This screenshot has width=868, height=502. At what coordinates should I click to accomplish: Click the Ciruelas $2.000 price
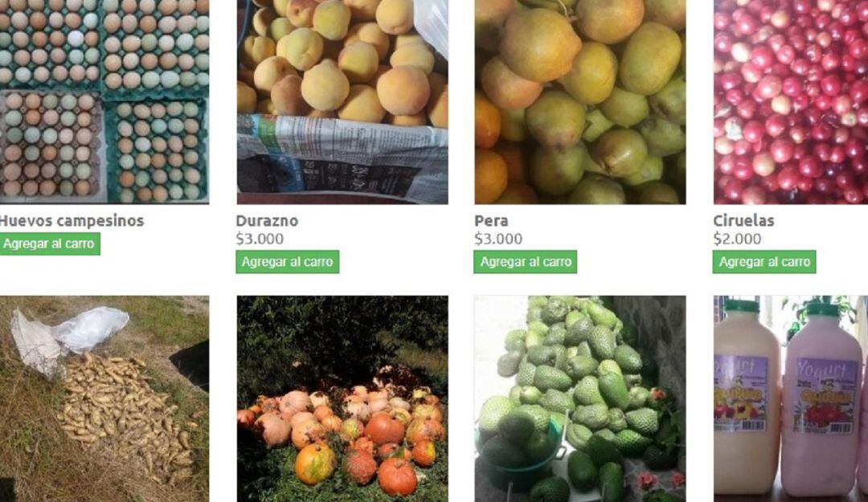click(x=737, y=239)
